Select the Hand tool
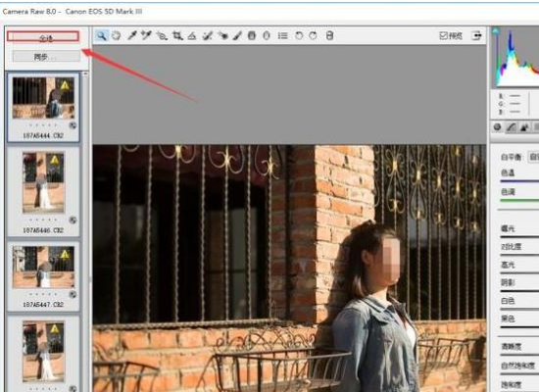This screenshot has height=392, width=539. pyautogui.click(x=117, y=35)
